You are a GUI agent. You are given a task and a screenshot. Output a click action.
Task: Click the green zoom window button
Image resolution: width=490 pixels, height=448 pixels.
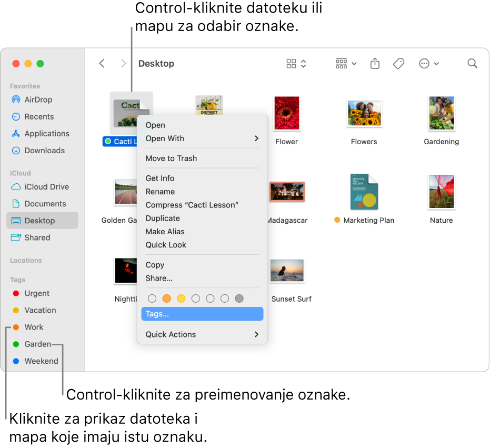point(40,64)
